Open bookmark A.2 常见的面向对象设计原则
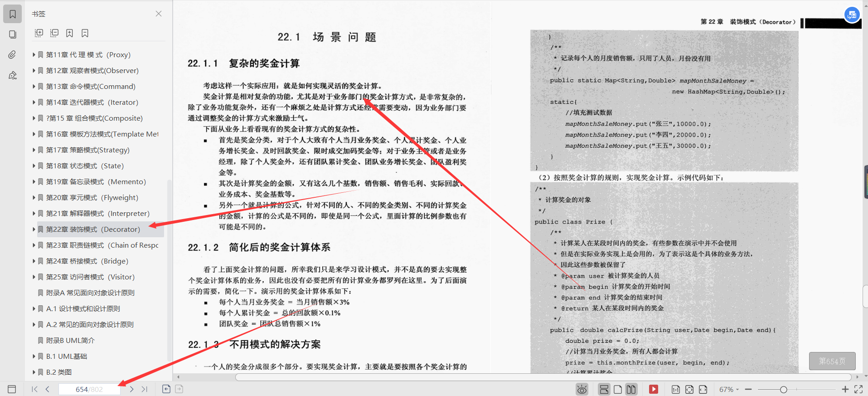The image size is (868, 396). (90, 324)
